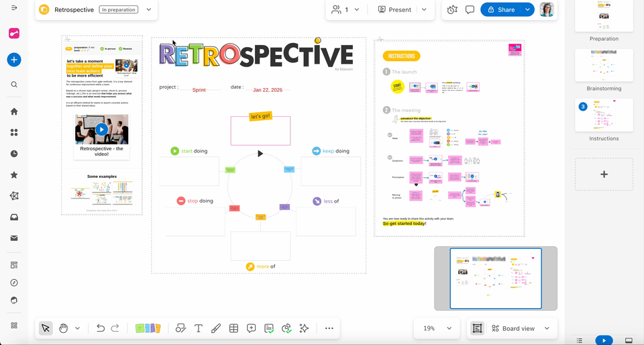Open the mail envelope icon in sidebar
This screenshot has height=345, width=644.
pos(14,238)
